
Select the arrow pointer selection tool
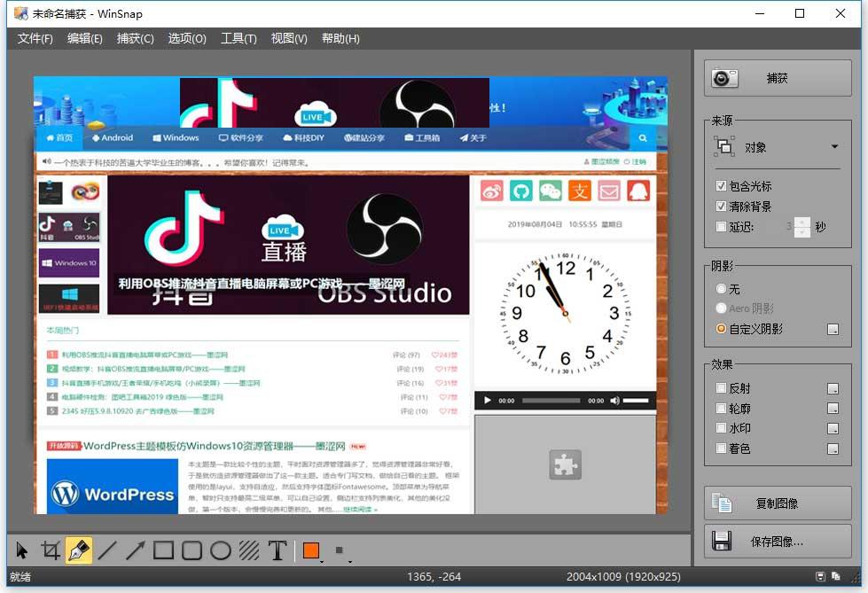[22, 550]
